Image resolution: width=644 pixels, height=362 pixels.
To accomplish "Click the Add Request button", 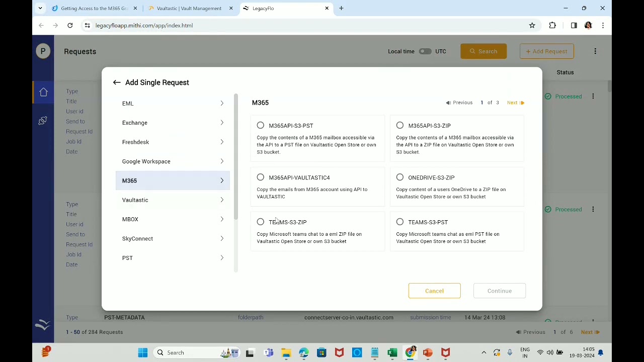I will point(547,51).
